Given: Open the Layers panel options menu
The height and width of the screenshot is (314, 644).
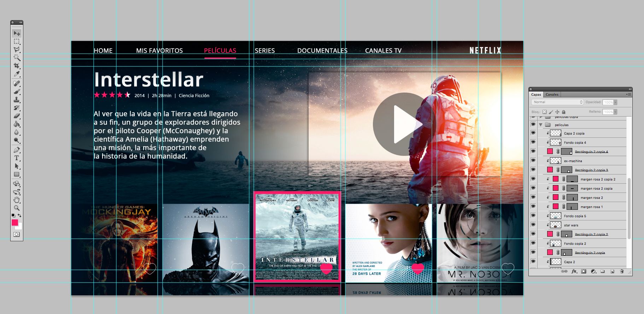Looking at the screenshot, I should [628, 94].
